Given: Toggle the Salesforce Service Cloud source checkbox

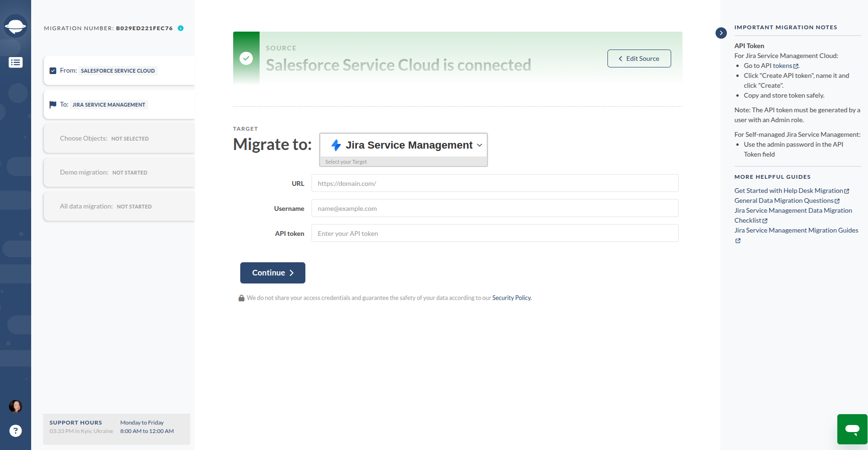Looking at the screenshot, I should 53,70.
